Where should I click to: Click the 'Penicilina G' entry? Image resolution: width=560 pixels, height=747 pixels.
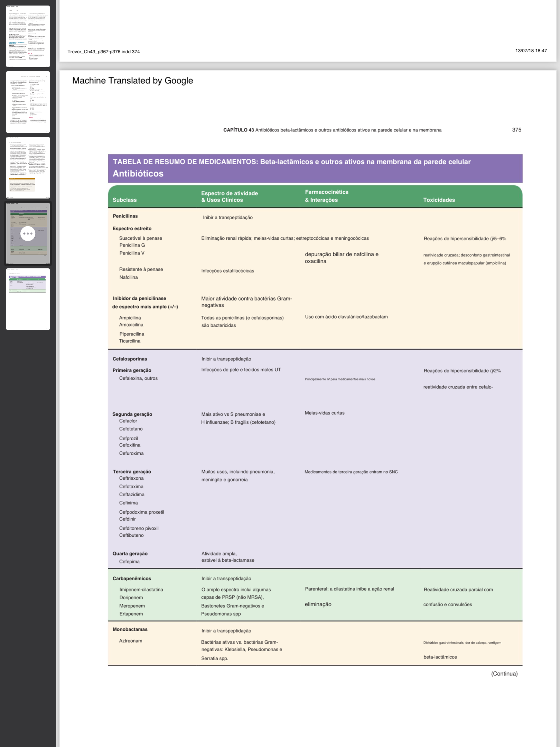point(132,245)
